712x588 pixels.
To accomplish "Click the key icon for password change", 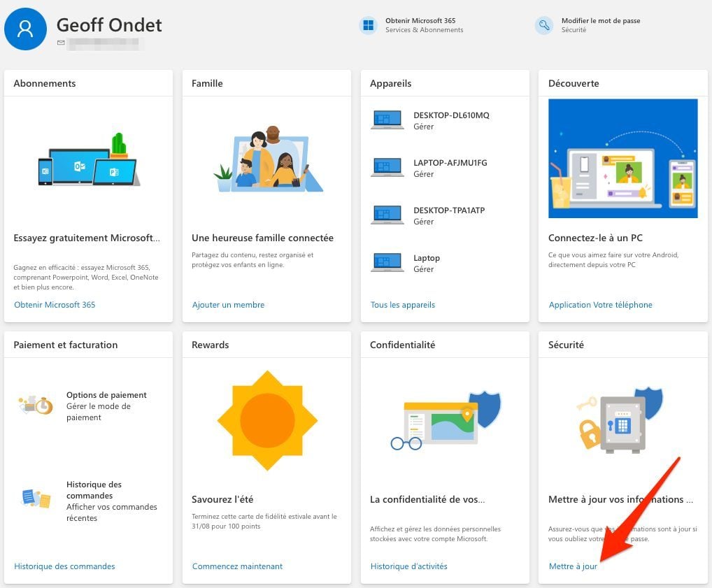I will (x=544, y=25).
